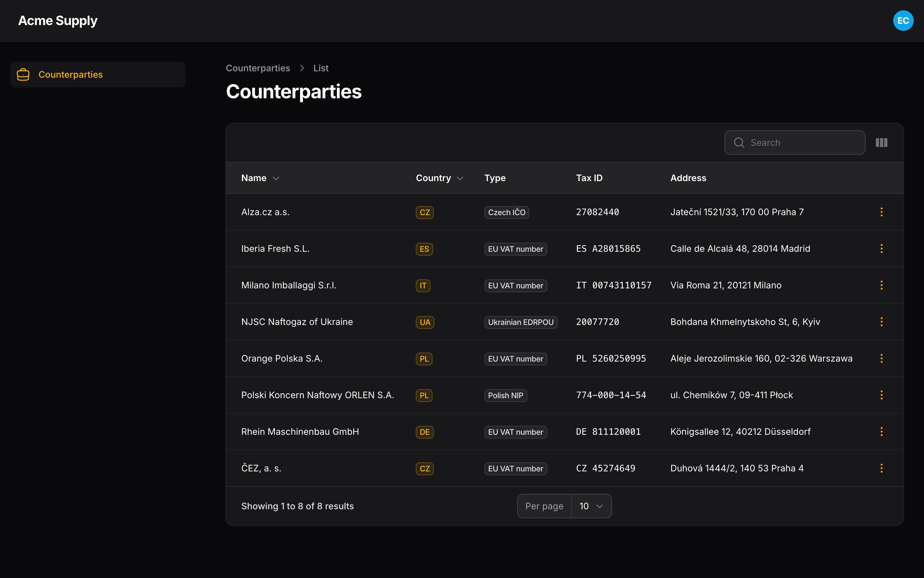Open the Per page dropdown showing 10
924x578 pixels.
[591, 506]
